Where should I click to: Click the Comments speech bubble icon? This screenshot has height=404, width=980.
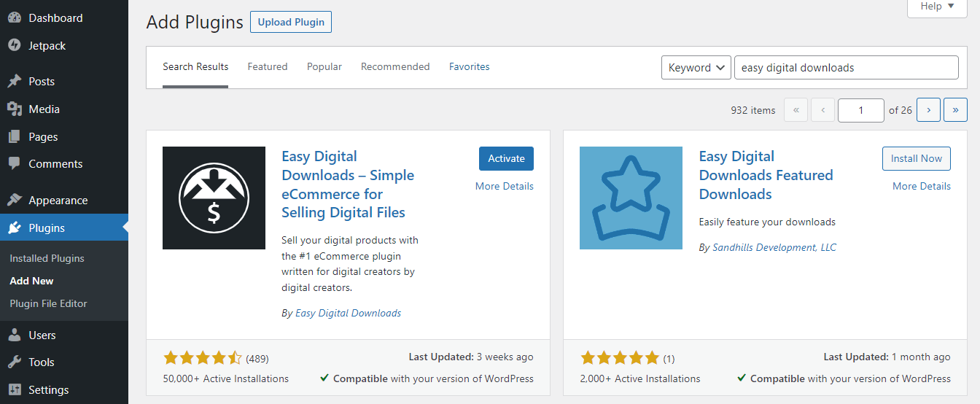pyautogui.click(x=15, y=164)
